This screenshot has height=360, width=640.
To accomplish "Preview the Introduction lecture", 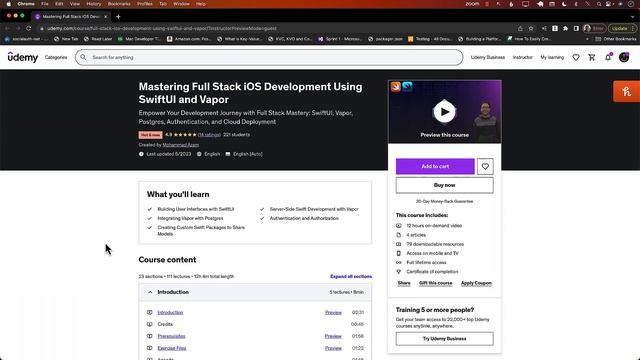I will click(x=333, y=312).
